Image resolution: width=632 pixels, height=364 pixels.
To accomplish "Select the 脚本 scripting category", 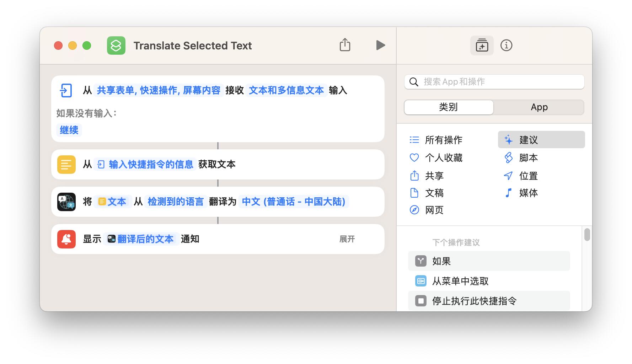I will 528,158.
